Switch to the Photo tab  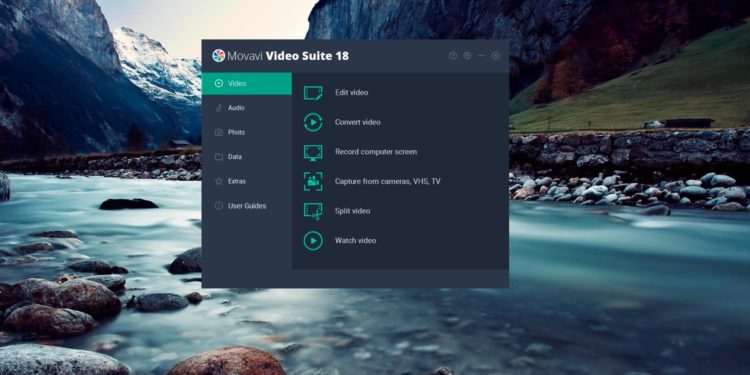[x=247, y=132]
